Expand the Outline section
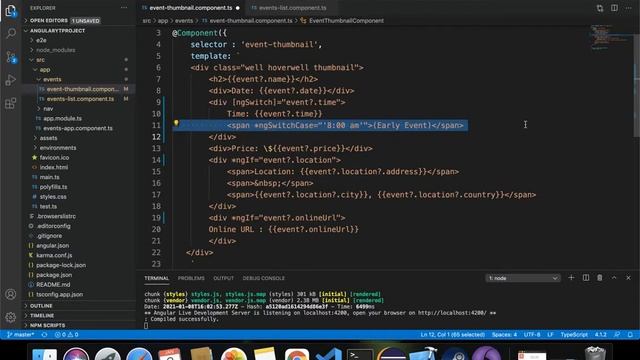 pos(41,306)
